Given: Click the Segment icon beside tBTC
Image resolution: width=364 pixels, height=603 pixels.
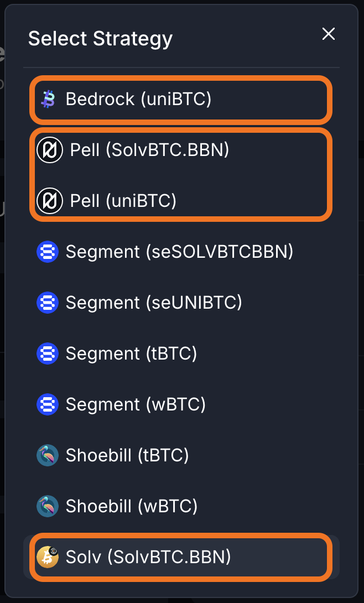Looking at the screenshot, I should 48,354.
